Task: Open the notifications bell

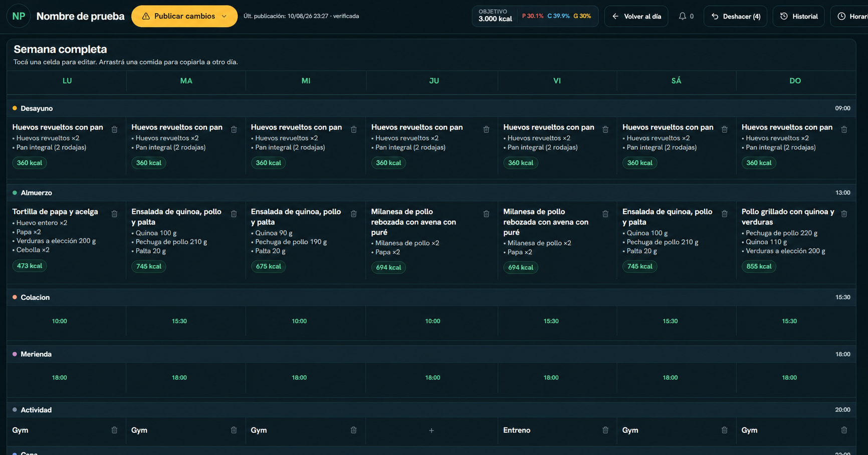Action: coord(686,16)
